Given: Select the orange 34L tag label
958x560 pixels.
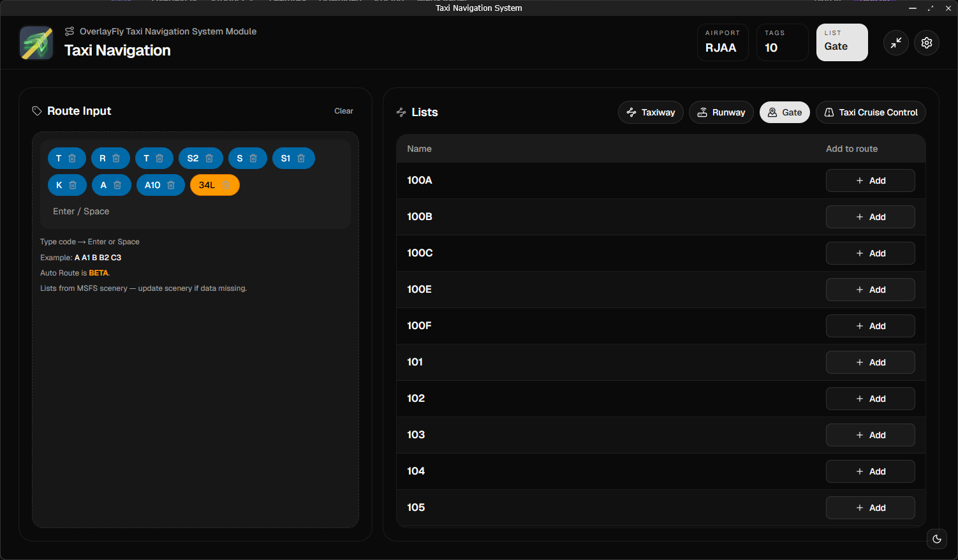Looking at the screenshot, I should [207, 185].
